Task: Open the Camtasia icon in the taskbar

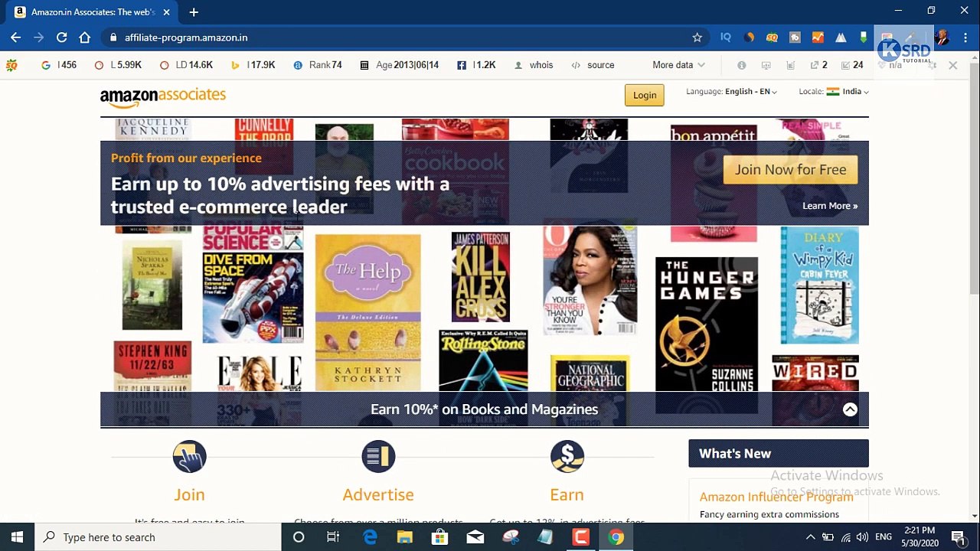Action: click(581, 537)
